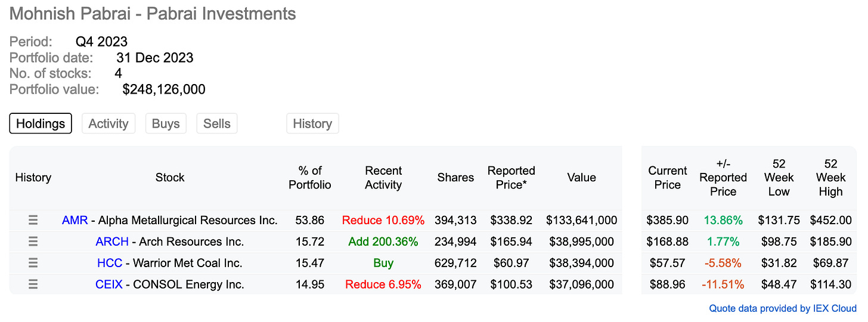Click reported price $60.97

point(511,264)
